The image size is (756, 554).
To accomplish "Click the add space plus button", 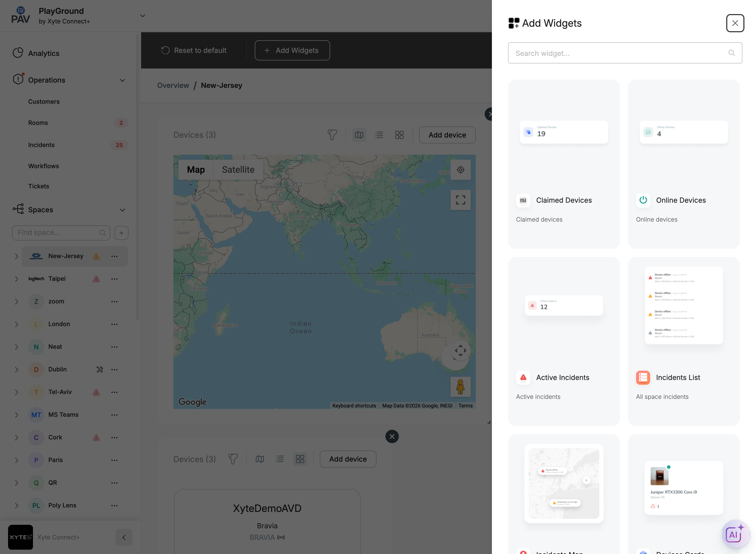I will tap(121, 233).
